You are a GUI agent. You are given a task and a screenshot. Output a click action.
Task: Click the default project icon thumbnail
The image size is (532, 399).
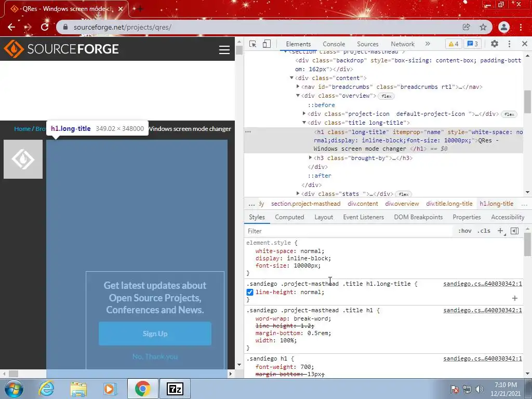point(23,159)
